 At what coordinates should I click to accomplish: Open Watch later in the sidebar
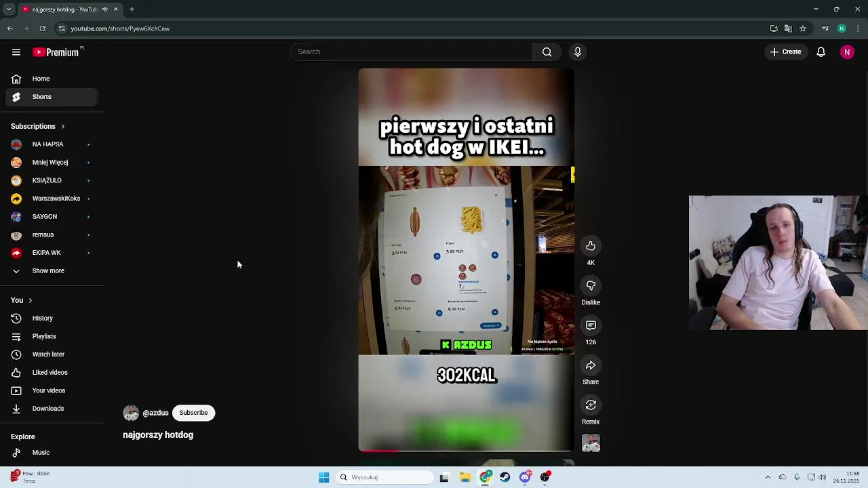(x=52, y=354)
